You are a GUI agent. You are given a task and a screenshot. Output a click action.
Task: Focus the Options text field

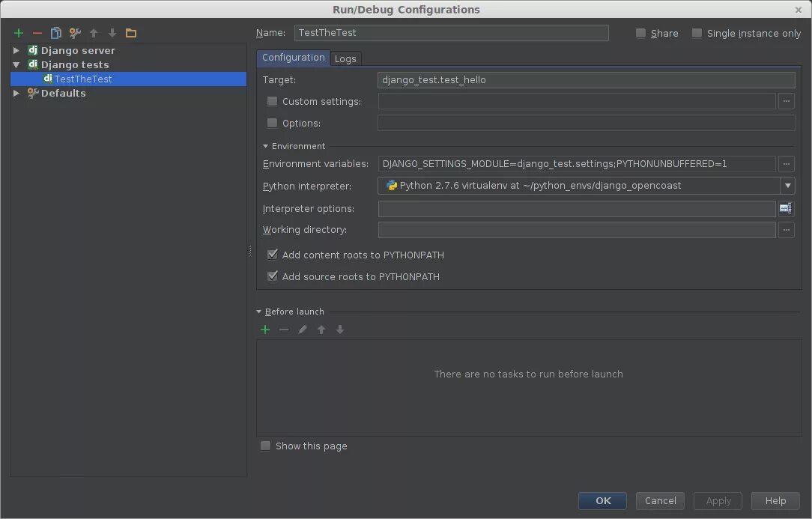tap(587, 124)
